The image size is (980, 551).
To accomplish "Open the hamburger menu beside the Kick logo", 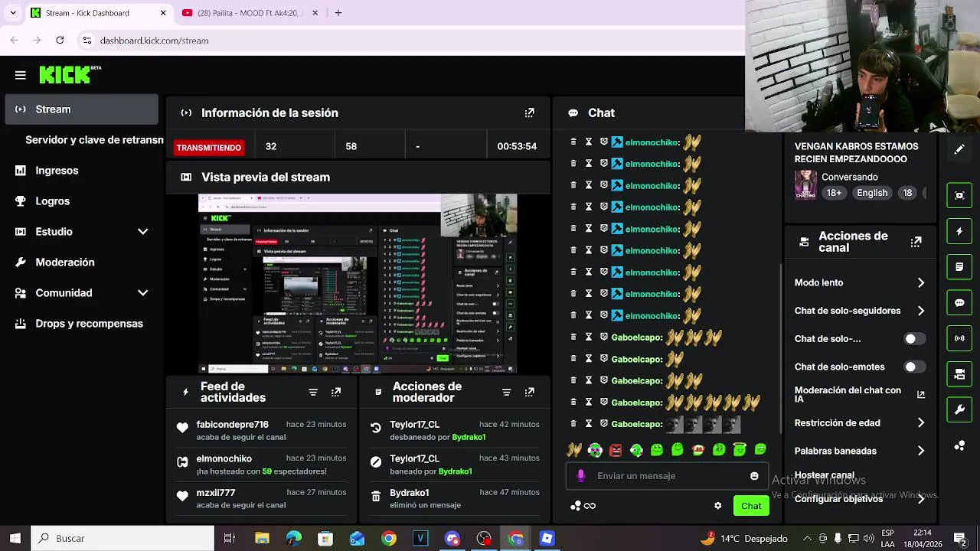I will click(21, 75).
